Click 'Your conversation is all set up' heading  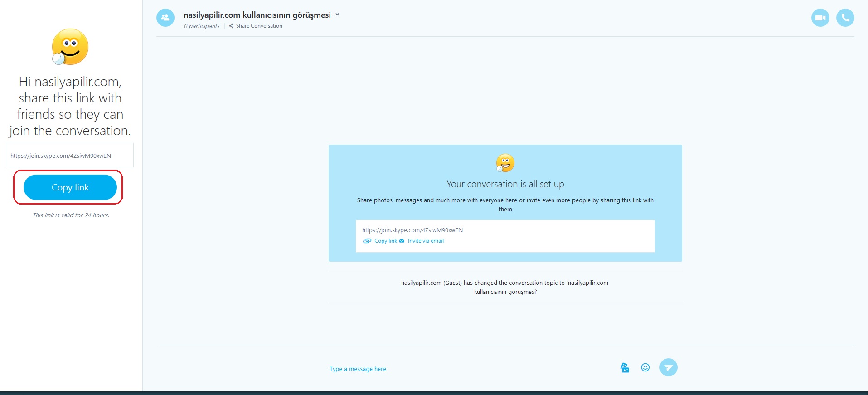pos(505,184)
